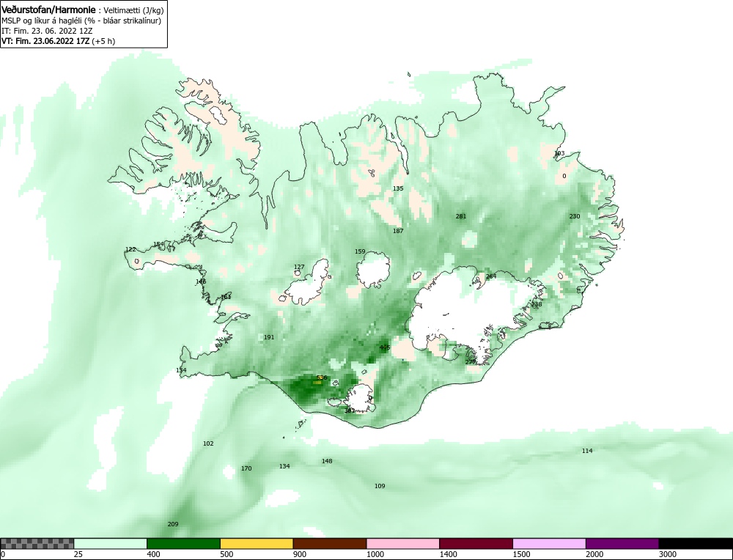Click the map value 445
The height and width of the screenshot is (560, 733).
pos(385,347)
